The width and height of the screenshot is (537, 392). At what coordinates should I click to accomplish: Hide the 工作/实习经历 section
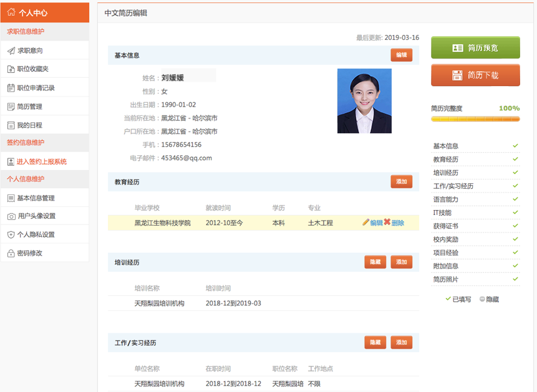375,343
